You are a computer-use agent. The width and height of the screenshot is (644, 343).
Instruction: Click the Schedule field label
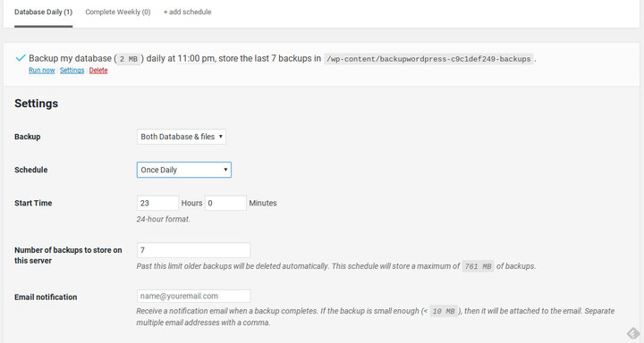(30, 170)
